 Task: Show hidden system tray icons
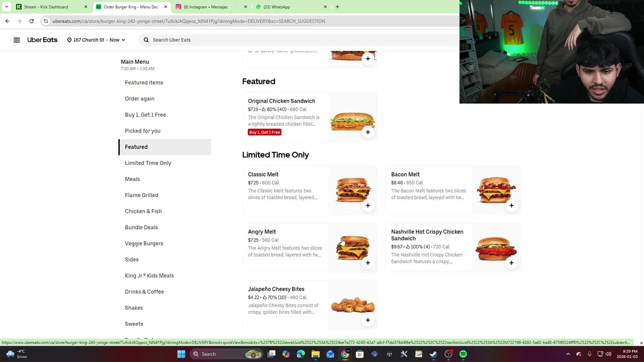point(568,354)
